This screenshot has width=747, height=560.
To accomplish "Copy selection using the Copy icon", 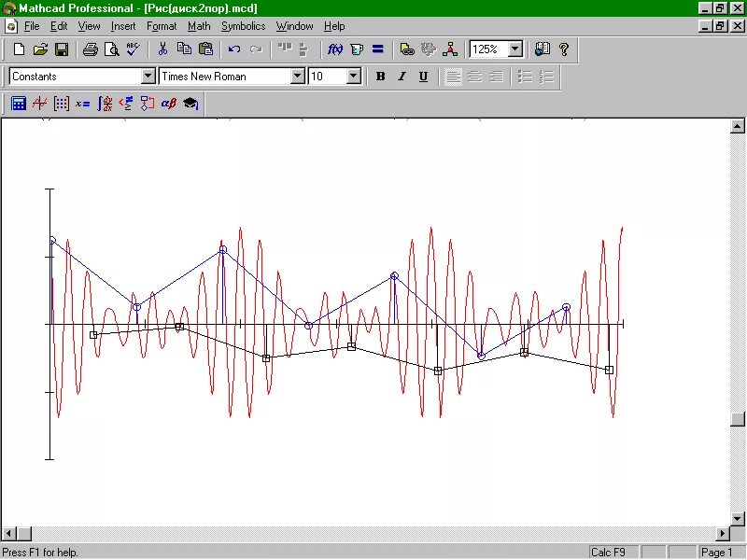I will [184, 49].
